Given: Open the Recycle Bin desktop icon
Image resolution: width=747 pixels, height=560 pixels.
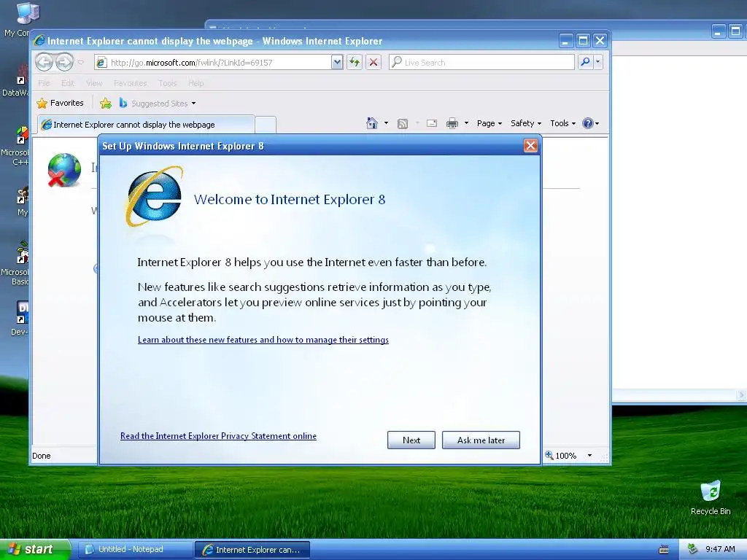Looking at the screenshot, I should pos(711,497).
